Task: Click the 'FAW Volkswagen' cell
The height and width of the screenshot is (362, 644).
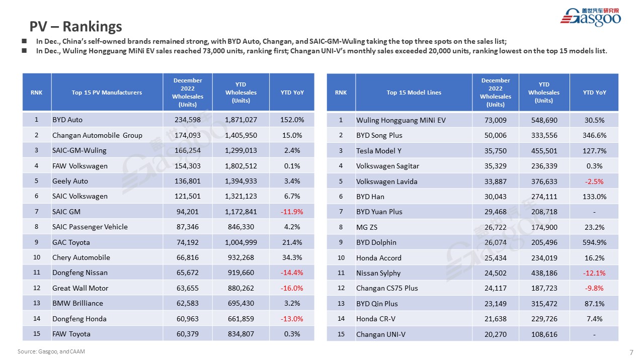Action: (107, 166)
